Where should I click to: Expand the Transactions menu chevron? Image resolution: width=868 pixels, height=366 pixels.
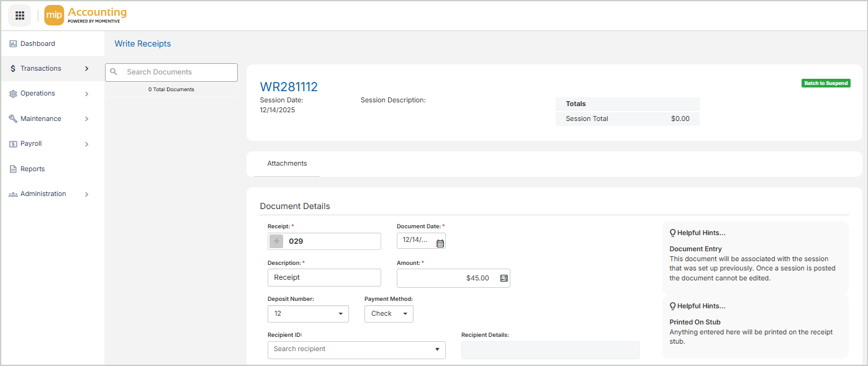[x=86, y=69]
